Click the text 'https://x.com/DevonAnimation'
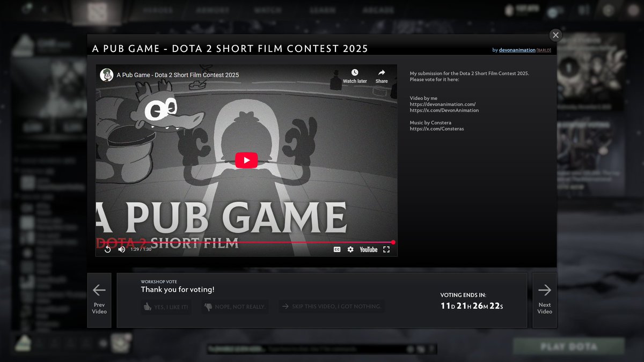This screenshot has height=362, width=644. pos(444,110)
